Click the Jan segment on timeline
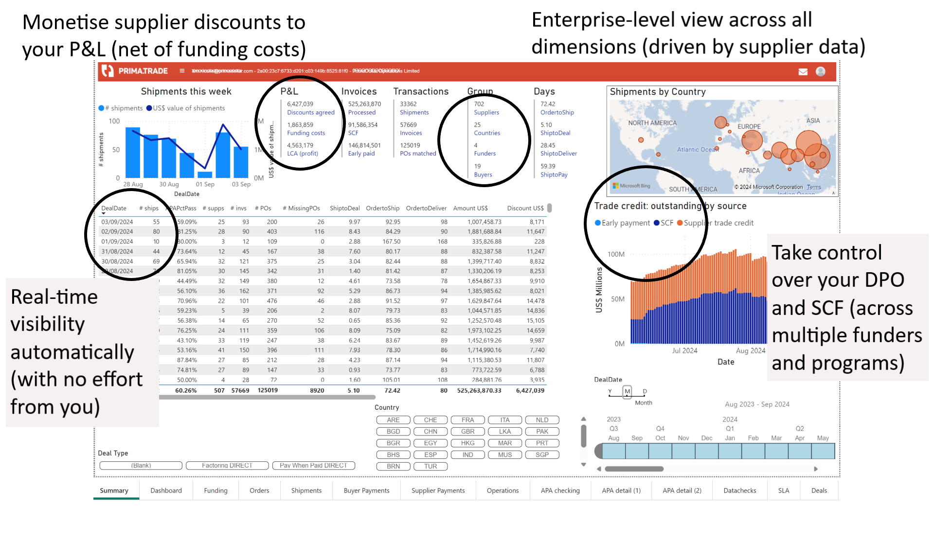The image size is (934, 560). pos(730,451)
